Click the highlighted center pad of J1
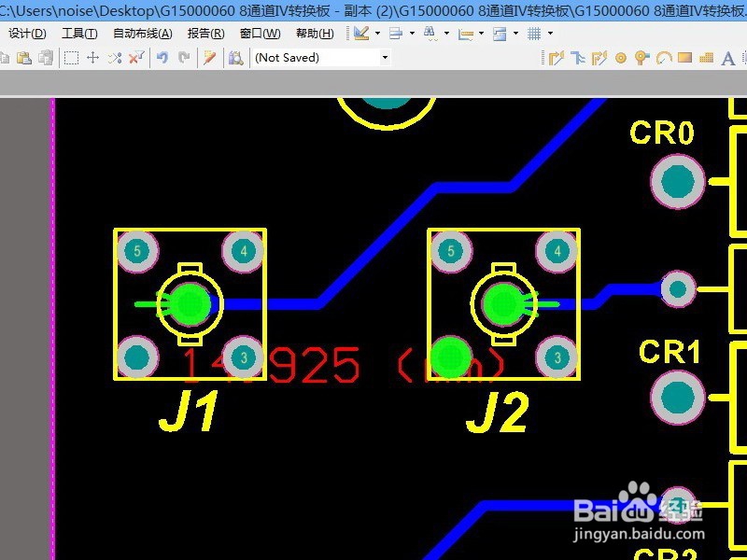The height and width of the screenshot is (560, 747). click(x=190, y=304)
